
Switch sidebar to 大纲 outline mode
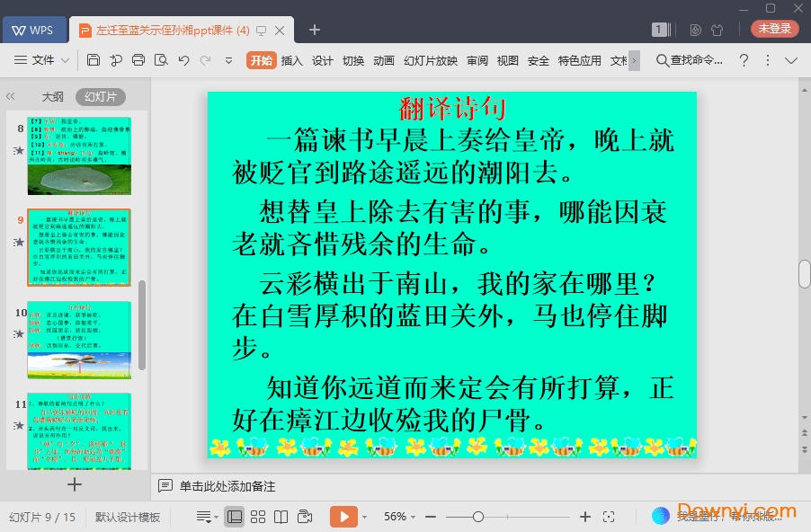(x=53, y=96)
